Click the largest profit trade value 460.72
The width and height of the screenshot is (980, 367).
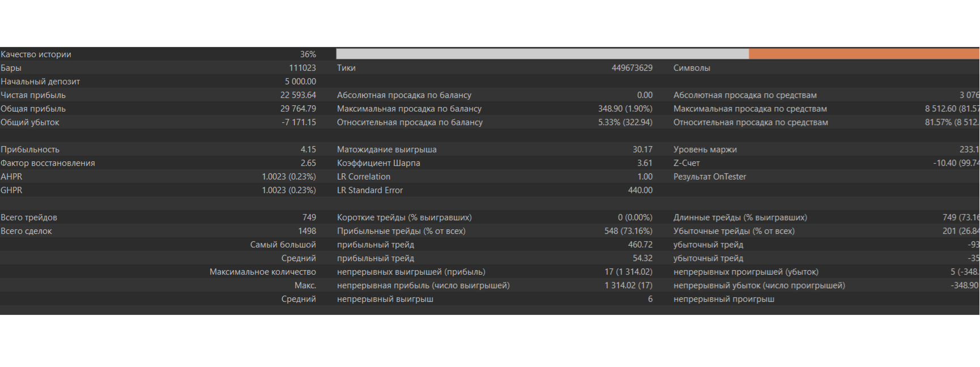click(x=640, y=245)
